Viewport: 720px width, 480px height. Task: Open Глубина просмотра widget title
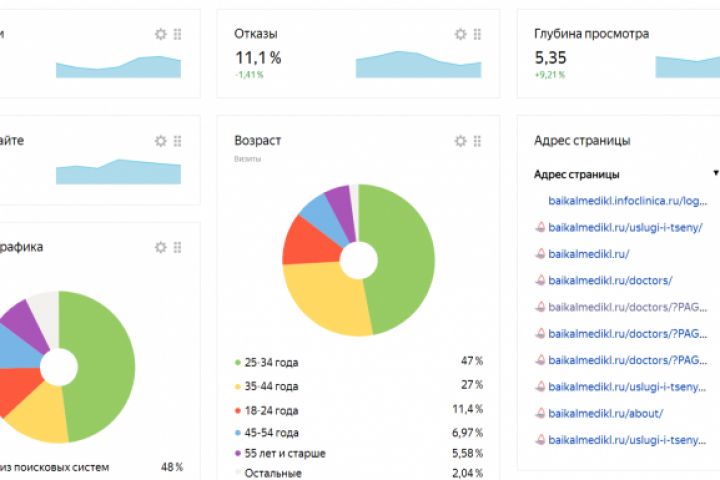tap(591, 34)
